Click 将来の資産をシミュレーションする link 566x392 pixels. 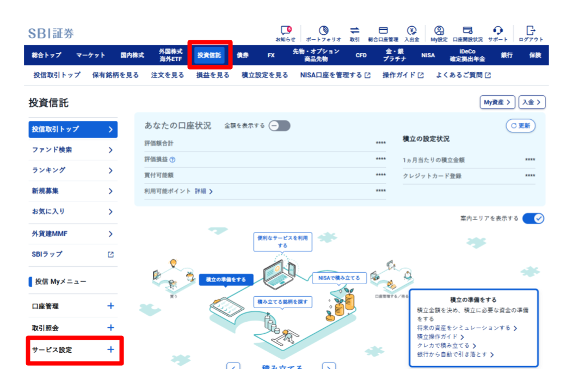(x=467, y=328)
